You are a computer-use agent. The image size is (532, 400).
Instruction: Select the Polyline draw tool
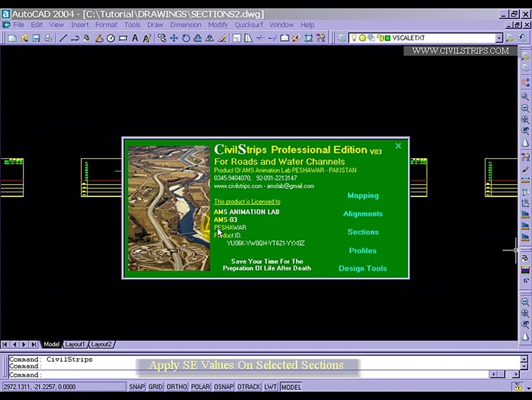(75, 38)
